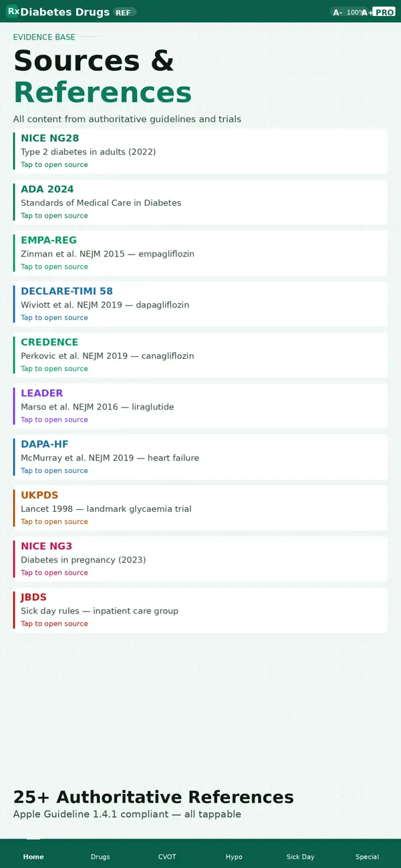Open the EMPA-REG trial reference

point(200,253)
